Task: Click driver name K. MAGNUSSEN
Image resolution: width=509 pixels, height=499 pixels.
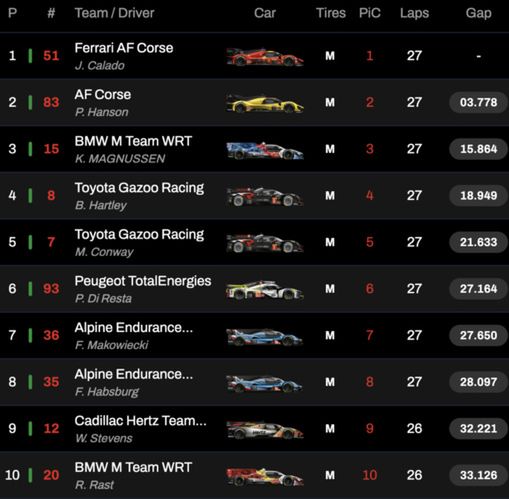Action: (x=120, y=159)
